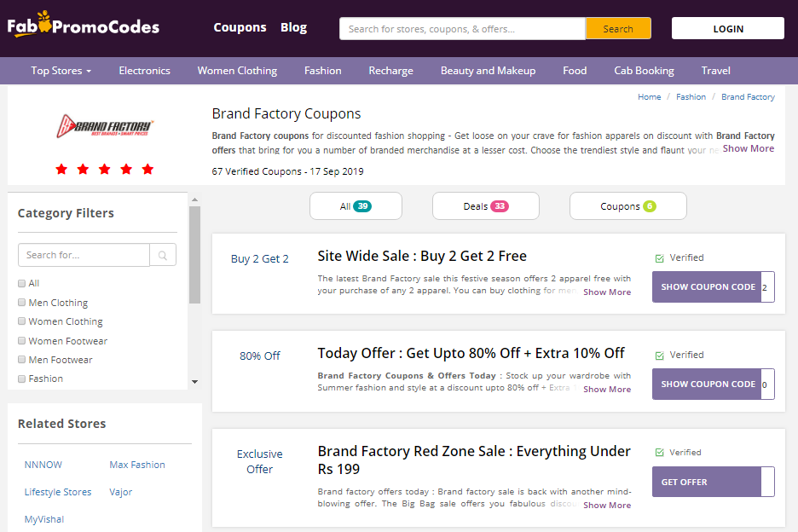This screenshot has width=798, height=532.
Task: Go to the Recharge category
Action: [390, 71]
